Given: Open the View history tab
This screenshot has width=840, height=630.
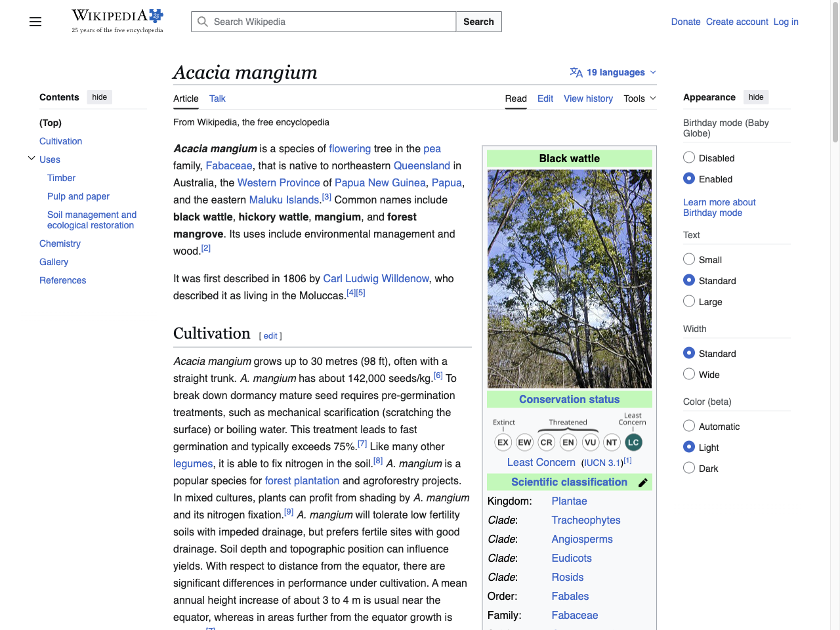Looking at the screenshot, I should (588, 98).
